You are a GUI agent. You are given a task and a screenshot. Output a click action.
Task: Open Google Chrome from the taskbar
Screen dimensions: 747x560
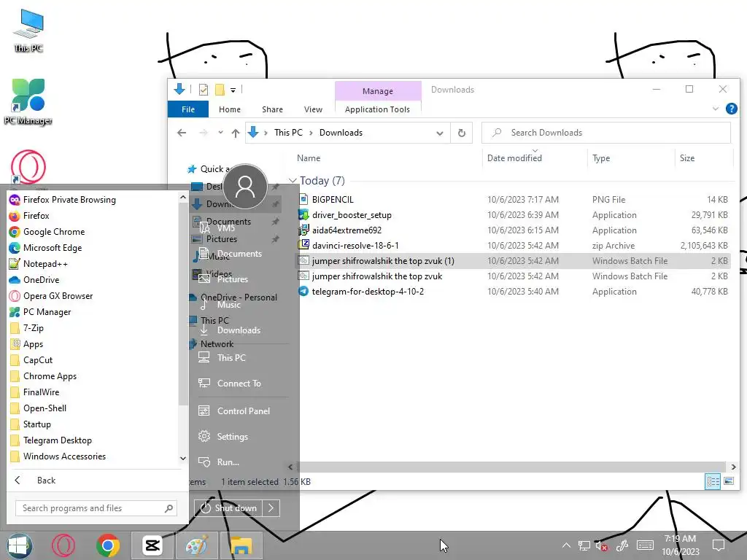[x=108, y=545]
